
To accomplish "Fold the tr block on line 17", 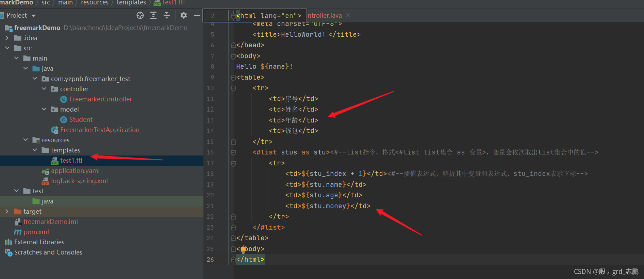I will (233, 163).
